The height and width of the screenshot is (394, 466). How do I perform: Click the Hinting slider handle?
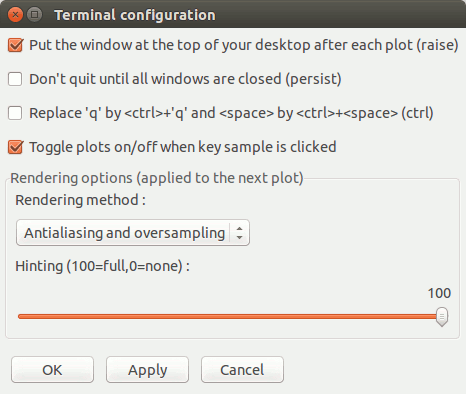(x=442, y=317)
